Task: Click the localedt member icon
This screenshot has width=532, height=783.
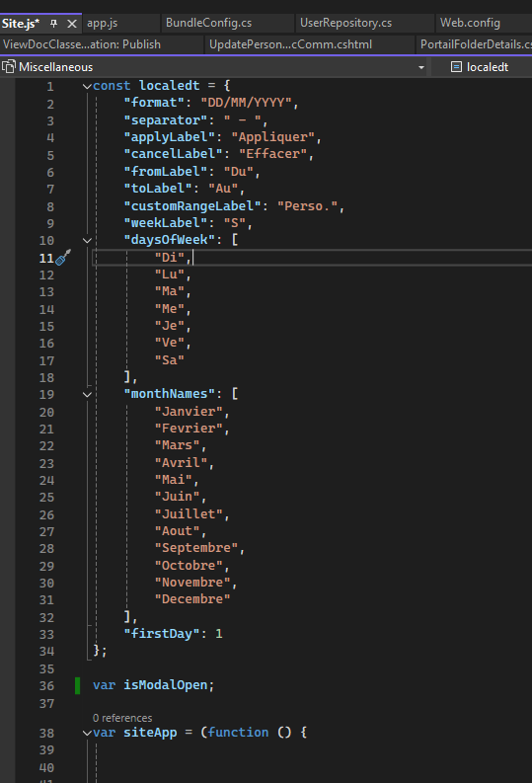Action: (x=456, y=67)
